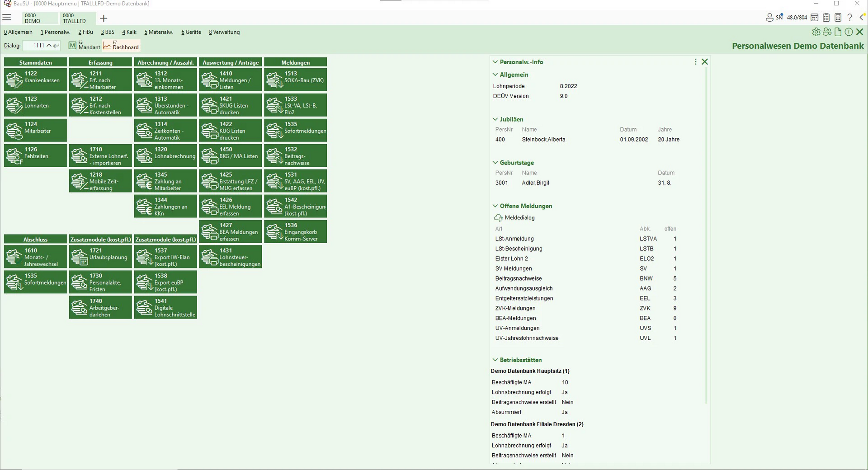The image size is (868, 470).
Task: Start 1610 Monats-/Jahreswechsel
Action: (35, 257)
